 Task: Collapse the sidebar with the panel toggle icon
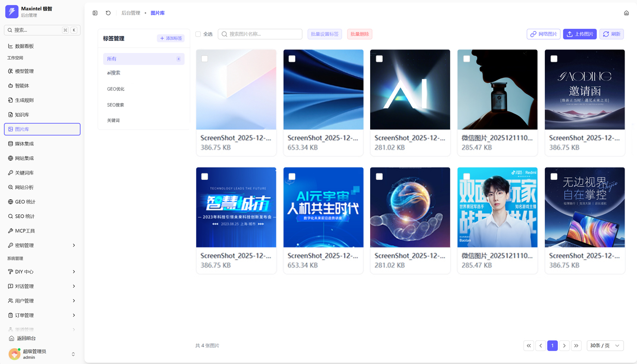coord(95,13)
